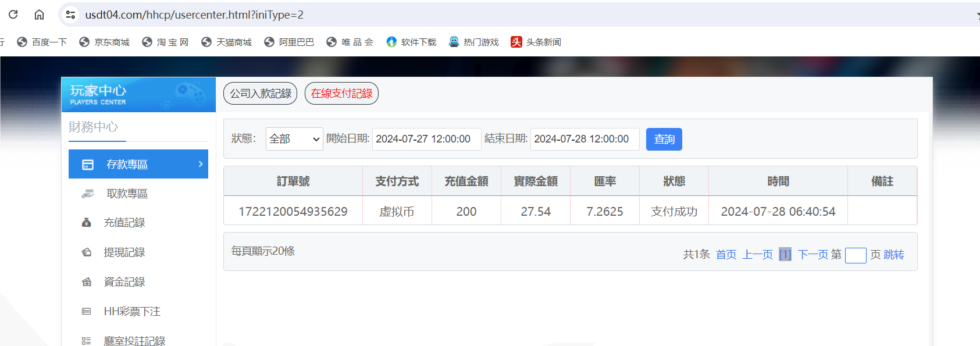980x346 pixels.
Task: Click the HH彩票下注 ticket icon
Action: point(87,312)
